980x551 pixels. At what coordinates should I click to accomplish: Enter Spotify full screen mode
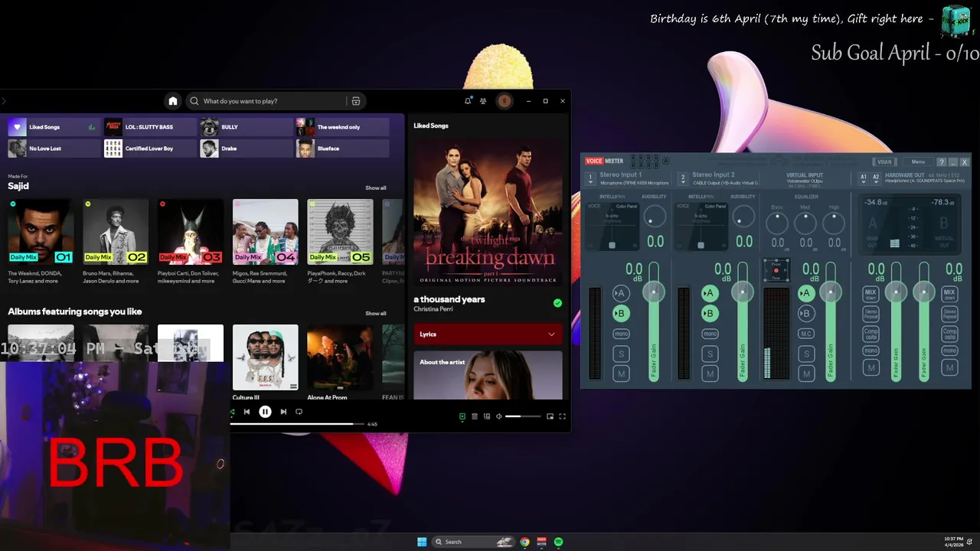(562, 416)
